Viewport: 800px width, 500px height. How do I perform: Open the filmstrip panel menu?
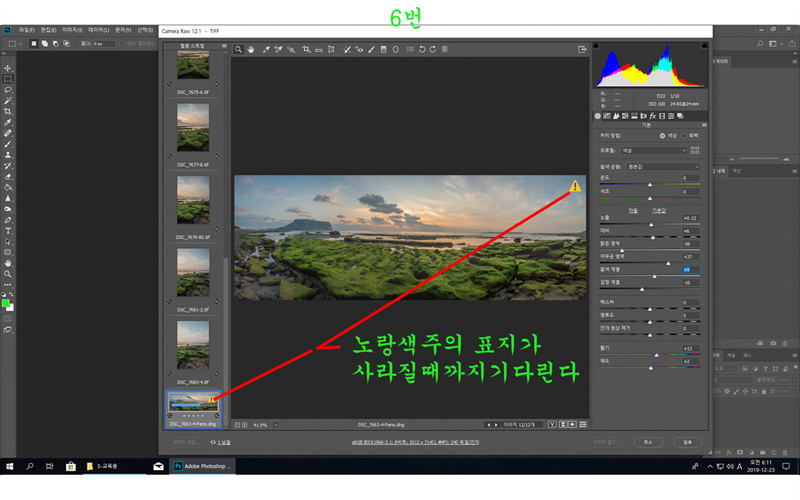(x=224, y=46)
